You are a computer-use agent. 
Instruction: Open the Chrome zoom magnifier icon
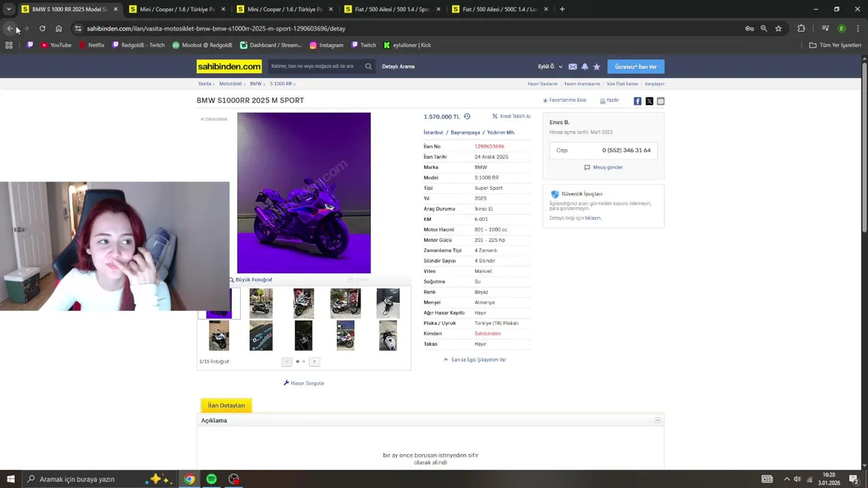[x=764, y=28]
